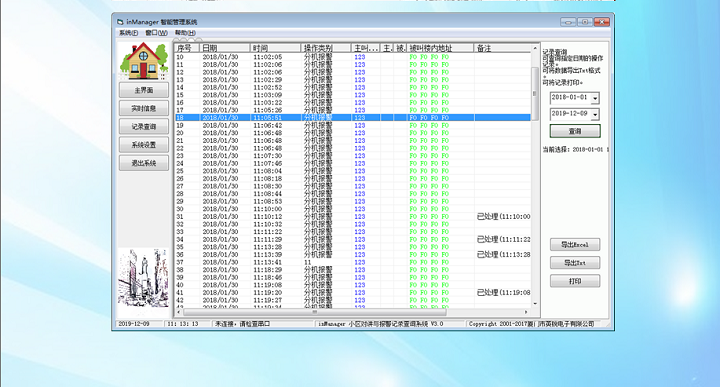Screen dimensions: 720x387
Task: Open 记录查询 page
Action: [144, 126]
